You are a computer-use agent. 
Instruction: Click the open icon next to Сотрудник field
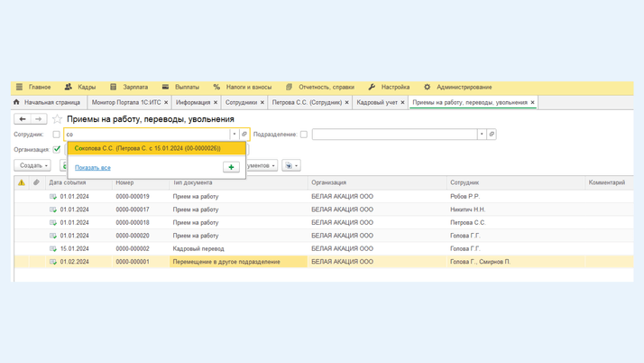click(x=244, y=135)
